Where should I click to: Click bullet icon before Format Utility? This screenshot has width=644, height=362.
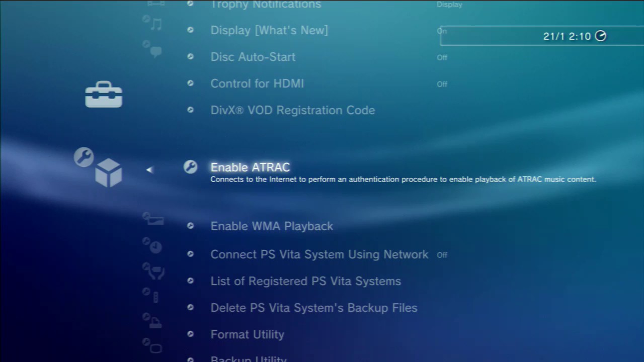(x=190, y=334)
